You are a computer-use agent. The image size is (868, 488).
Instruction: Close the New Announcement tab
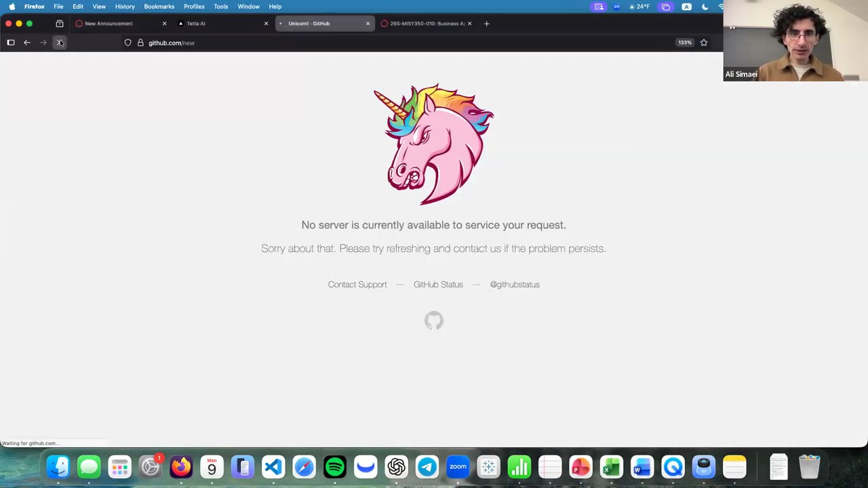pyautogui.click(x=164, y=24)
